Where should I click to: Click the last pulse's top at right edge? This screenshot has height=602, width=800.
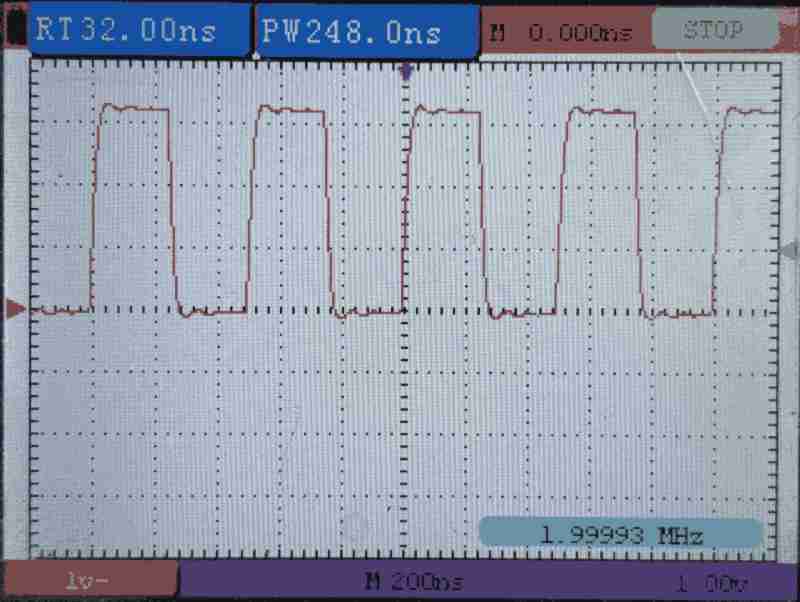tap(750, 111)
